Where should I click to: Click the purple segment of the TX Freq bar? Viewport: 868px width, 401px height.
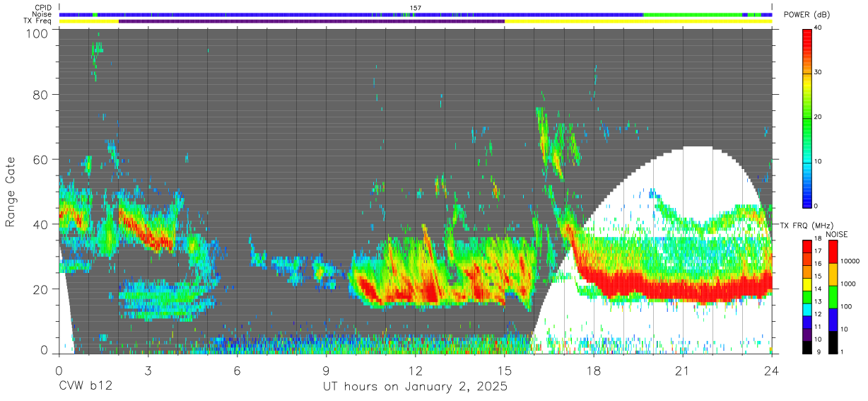coord(312,21)
